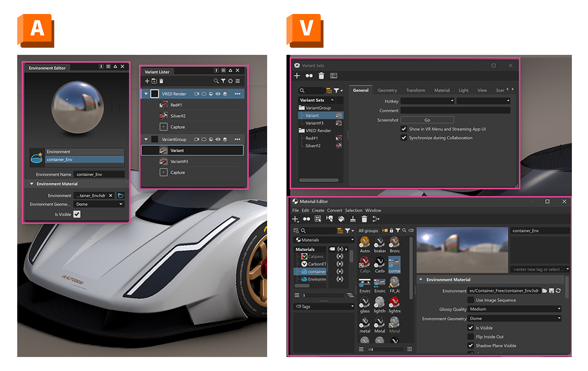Screen dimensions: 588x371
Task: Collapse the VRED Render group in Variant Lister
Action: tap(146, 94)
